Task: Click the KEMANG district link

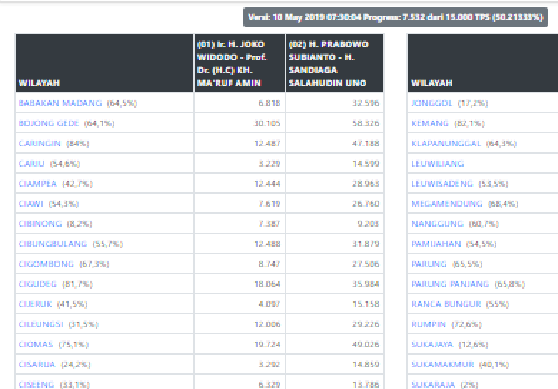Action: click(430, 123)
